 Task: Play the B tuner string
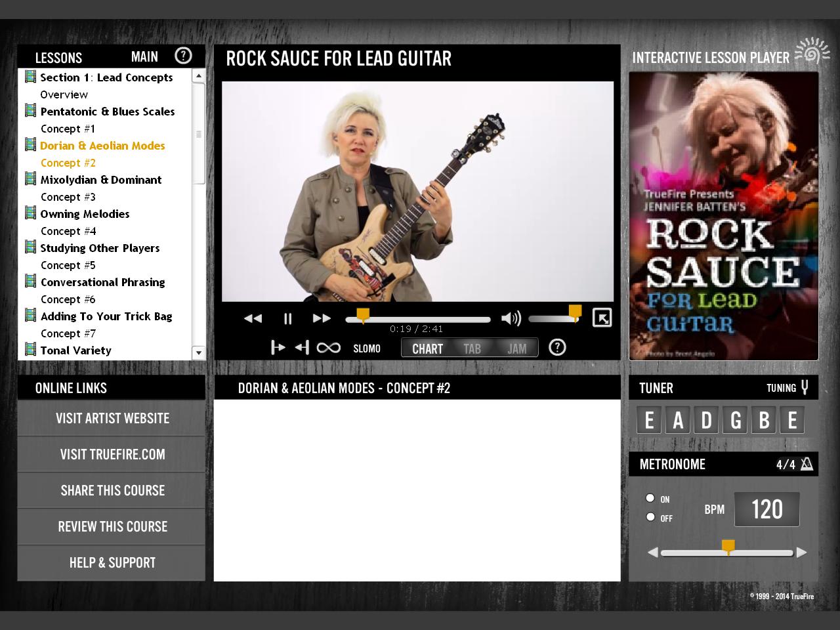[x=764, y=420]
